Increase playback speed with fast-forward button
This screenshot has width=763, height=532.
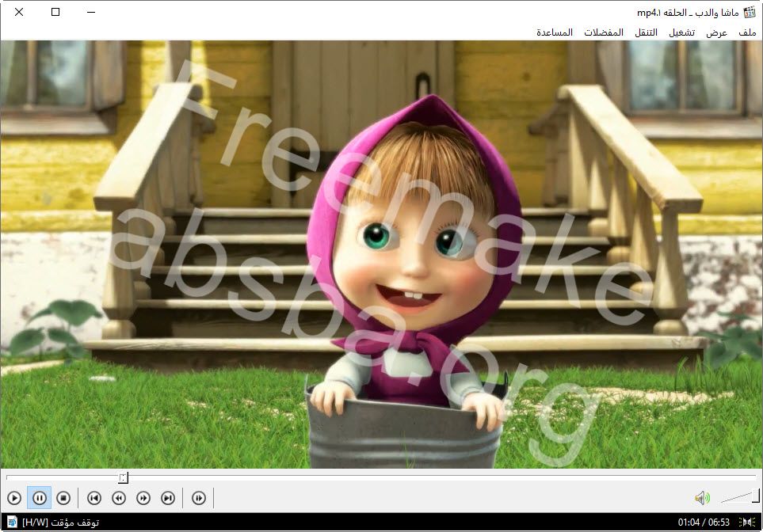(143, 498)
